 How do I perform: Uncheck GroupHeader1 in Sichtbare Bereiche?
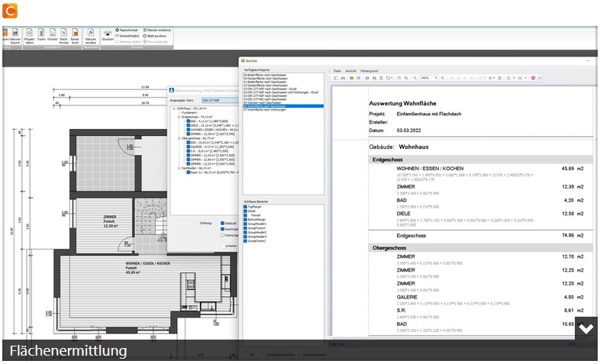pos(245,224)
